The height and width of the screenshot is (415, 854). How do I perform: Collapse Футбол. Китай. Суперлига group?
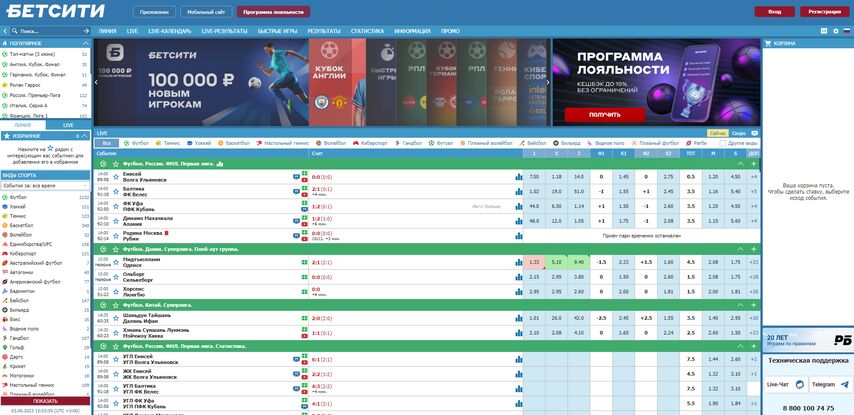(x=740, y=305)
